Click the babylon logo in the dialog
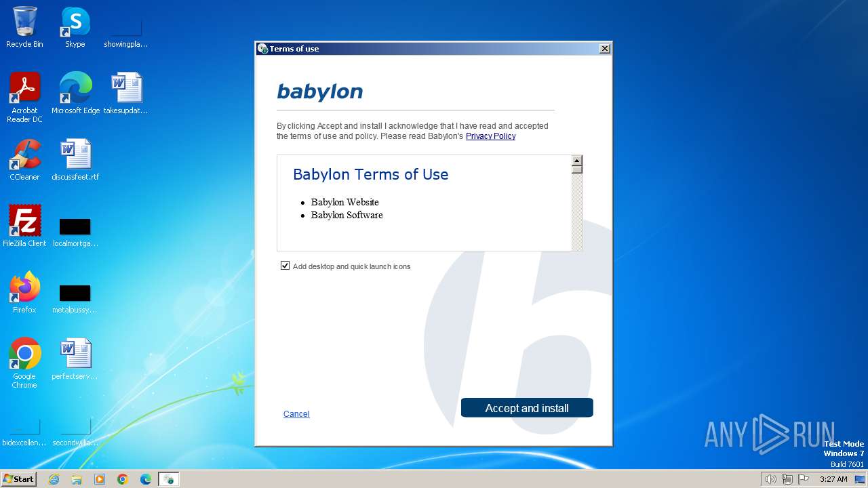The width and height of the screenshot is (868, 488). pos(320,91)
